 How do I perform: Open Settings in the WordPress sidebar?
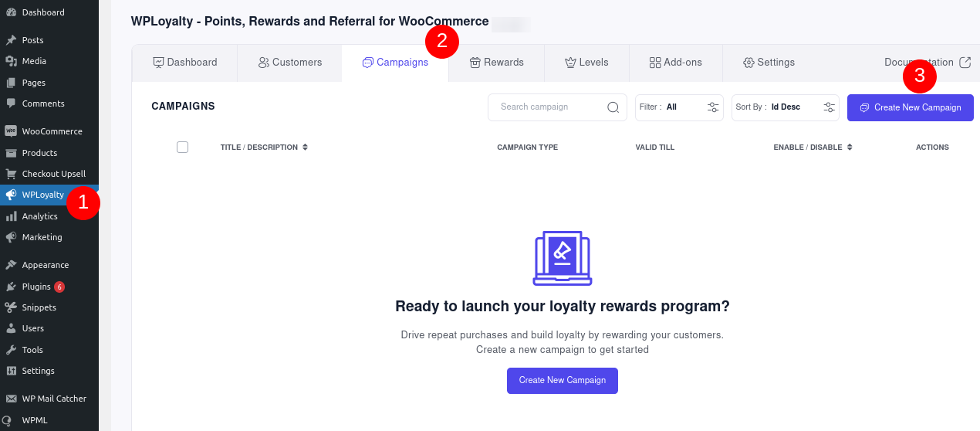point(49,371)
